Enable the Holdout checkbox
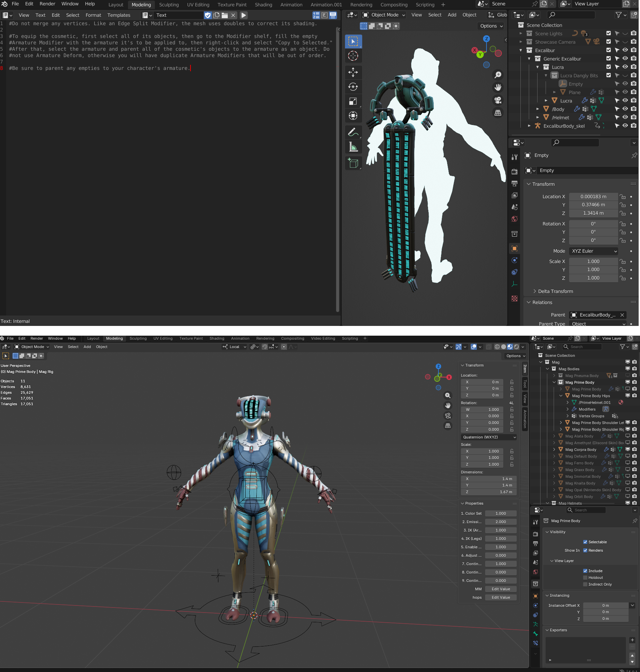Viewport: 640px width, 672px height. pos(585,578)
